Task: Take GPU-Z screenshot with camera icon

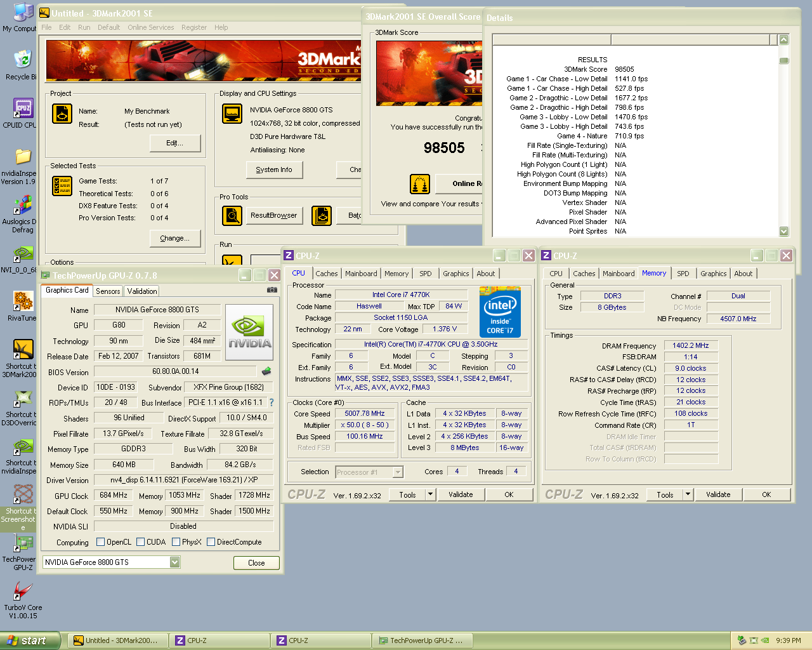Action: (272, 289)
